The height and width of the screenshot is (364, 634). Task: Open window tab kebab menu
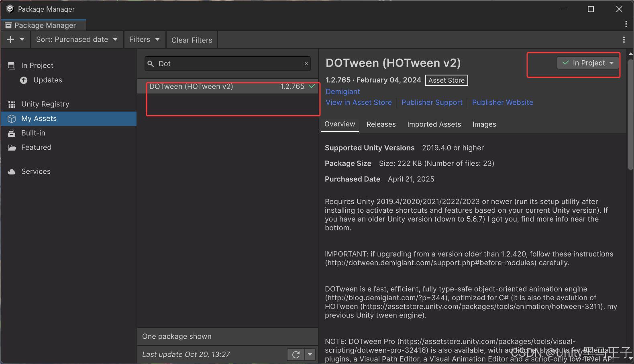626,24
